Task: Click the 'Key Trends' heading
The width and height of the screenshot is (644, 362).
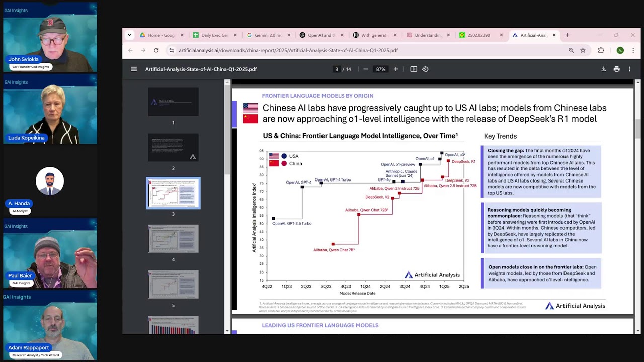Action: click(500, 136)
